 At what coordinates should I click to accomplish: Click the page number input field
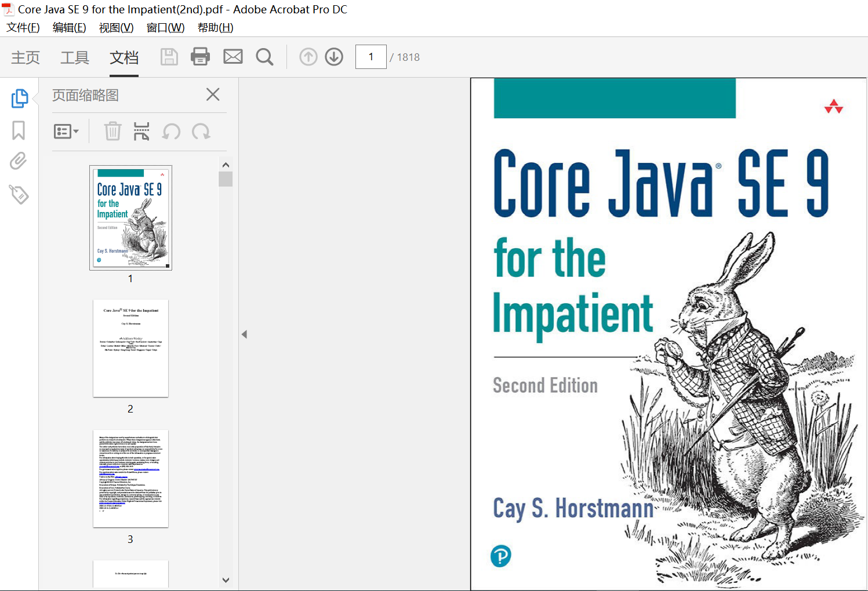[371, 57]
